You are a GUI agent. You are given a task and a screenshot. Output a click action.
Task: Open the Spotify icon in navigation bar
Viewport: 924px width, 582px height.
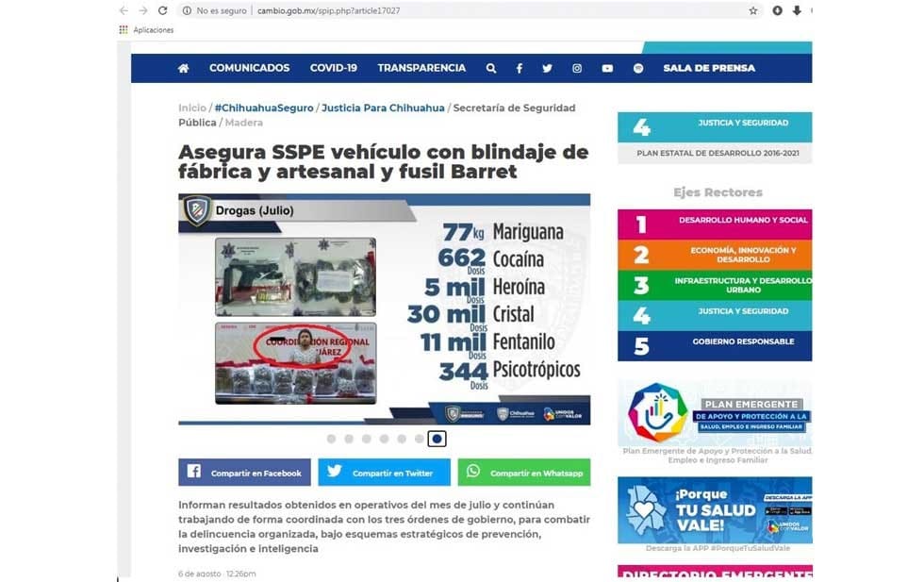(638, 68)
